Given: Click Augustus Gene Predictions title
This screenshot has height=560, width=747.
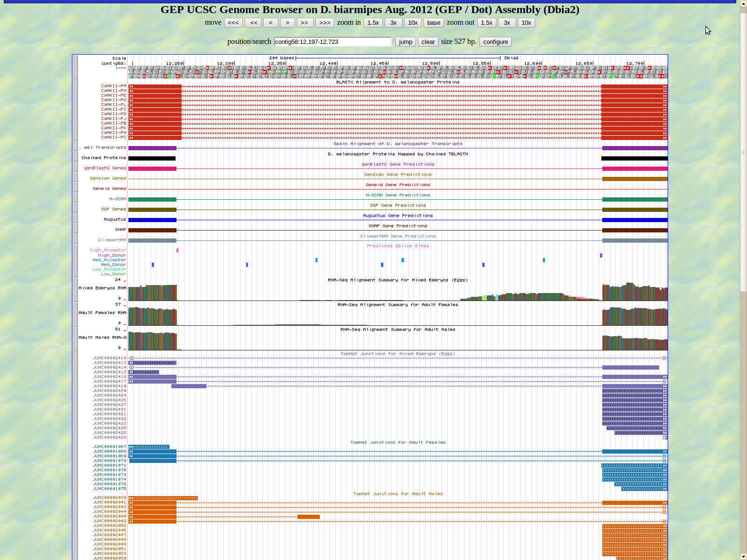Looking at the screenshot, I should [x=398, y=216].
